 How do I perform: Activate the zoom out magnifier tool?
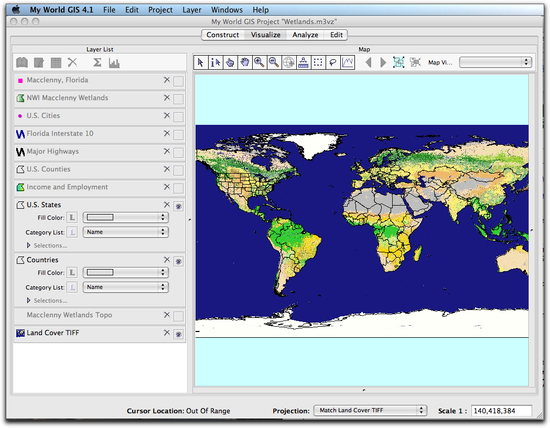[x=274, y=62]
